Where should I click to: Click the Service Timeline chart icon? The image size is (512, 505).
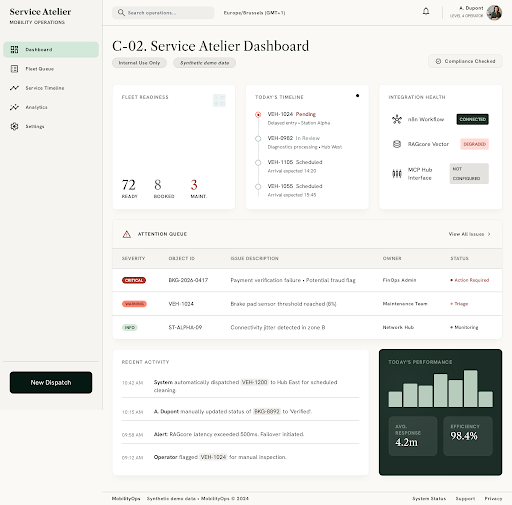(14, 88)
